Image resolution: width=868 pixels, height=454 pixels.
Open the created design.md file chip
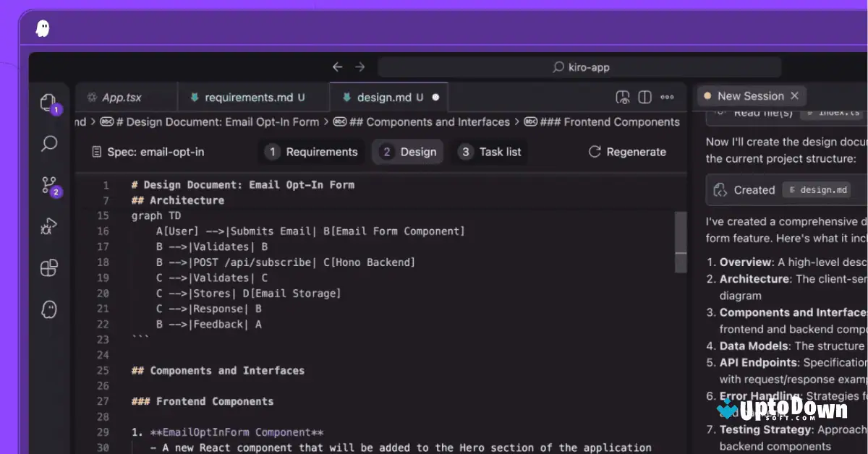pos(817,189)
